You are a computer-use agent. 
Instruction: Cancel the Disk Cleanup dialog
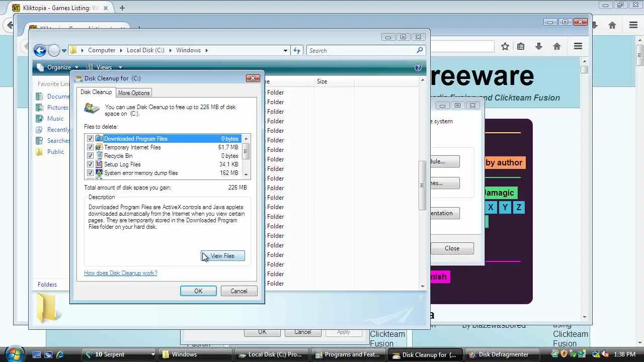[239, 291]
